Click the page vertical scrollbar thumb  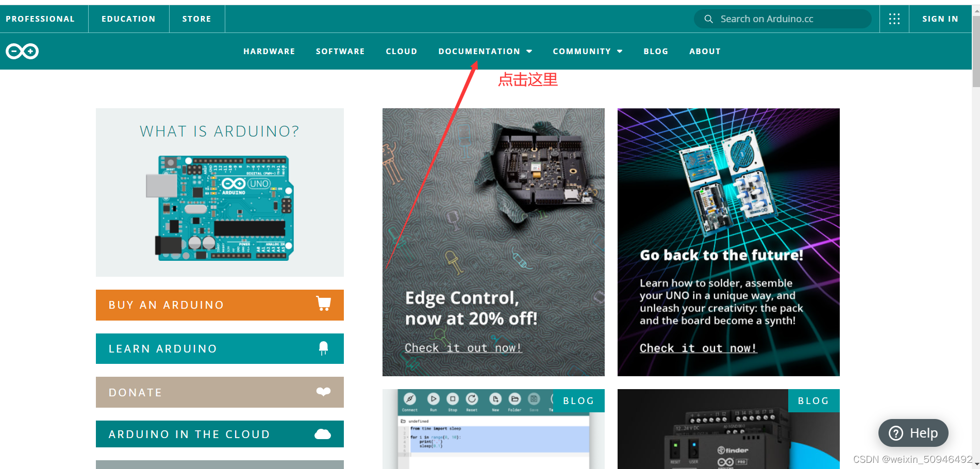pos(975,52)
